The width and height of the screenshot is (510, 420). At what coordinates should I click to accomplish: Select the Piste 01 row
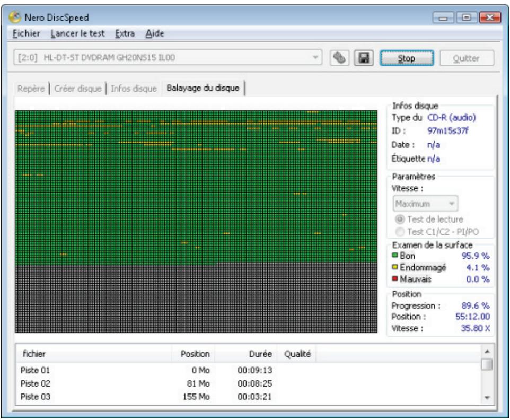coord(249,370)
